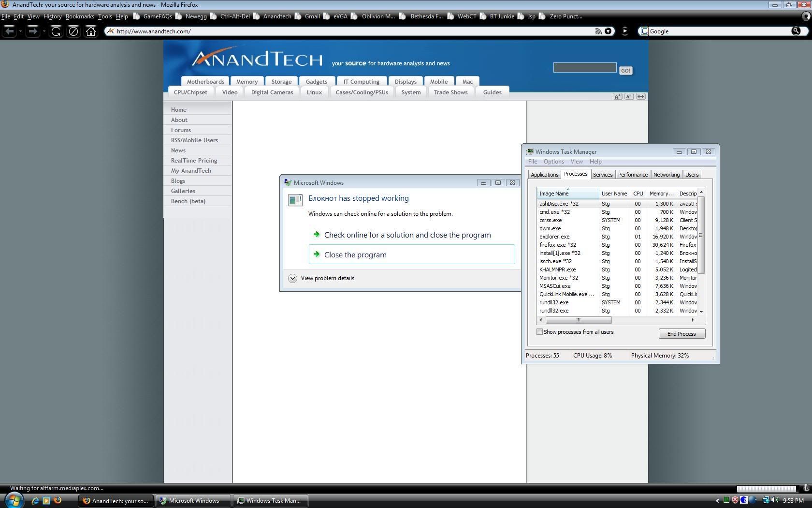This screenshot has height=508, width=812.
Task: Open Task Manager Options menu
Action: point(553,162)
